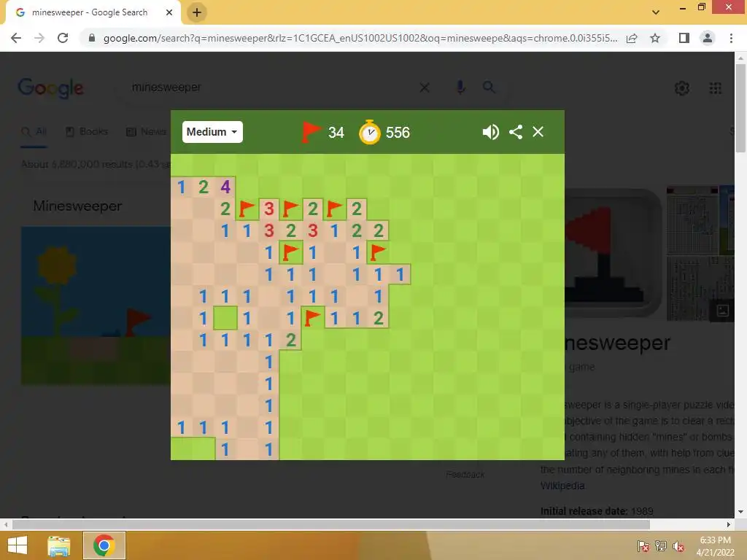
Task: Click the flagged tile next to 1 1 2 in the lower row
Action: tap(312, 318)
